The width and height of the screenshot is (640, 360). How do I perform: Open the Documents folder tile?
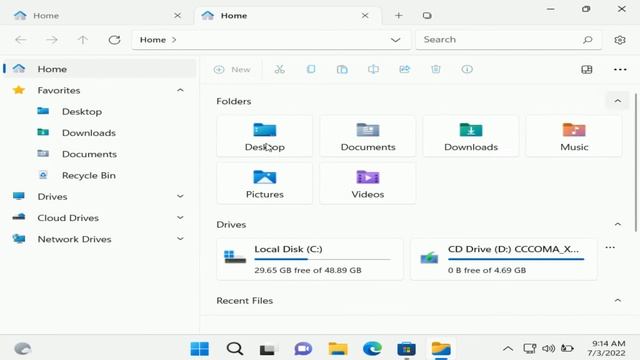click(x=368, y=136)
